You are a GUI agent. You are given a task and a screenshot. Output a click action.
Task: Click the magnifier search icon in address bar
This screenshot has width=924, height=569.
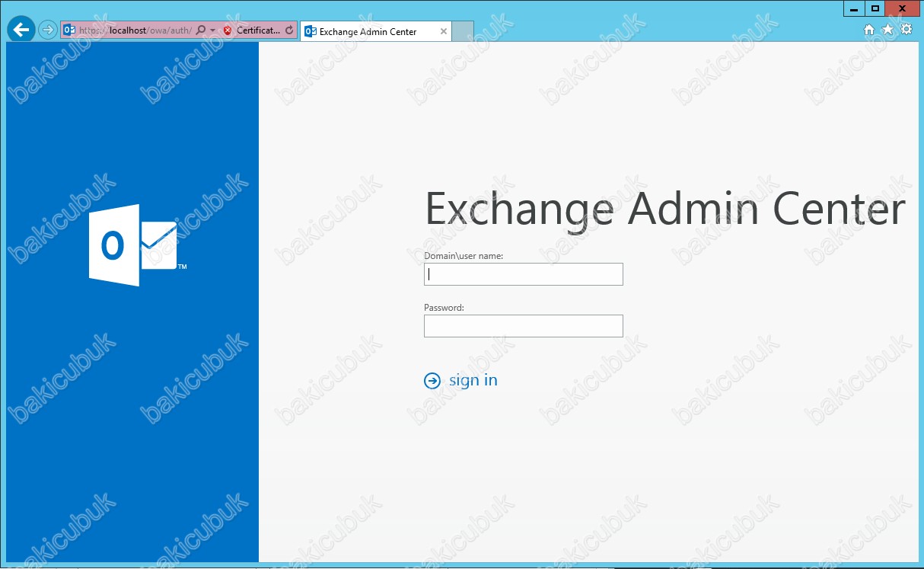201,30
